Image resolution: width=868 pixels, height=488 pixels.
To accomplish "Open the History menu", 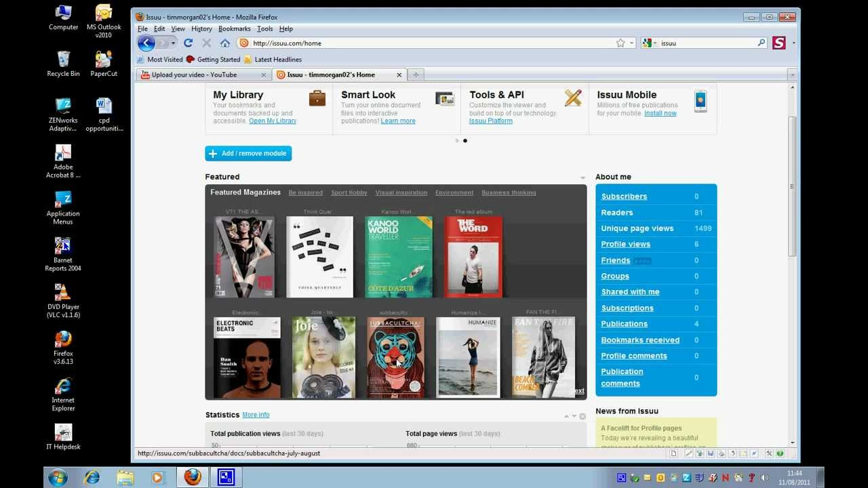I will 201,28.
